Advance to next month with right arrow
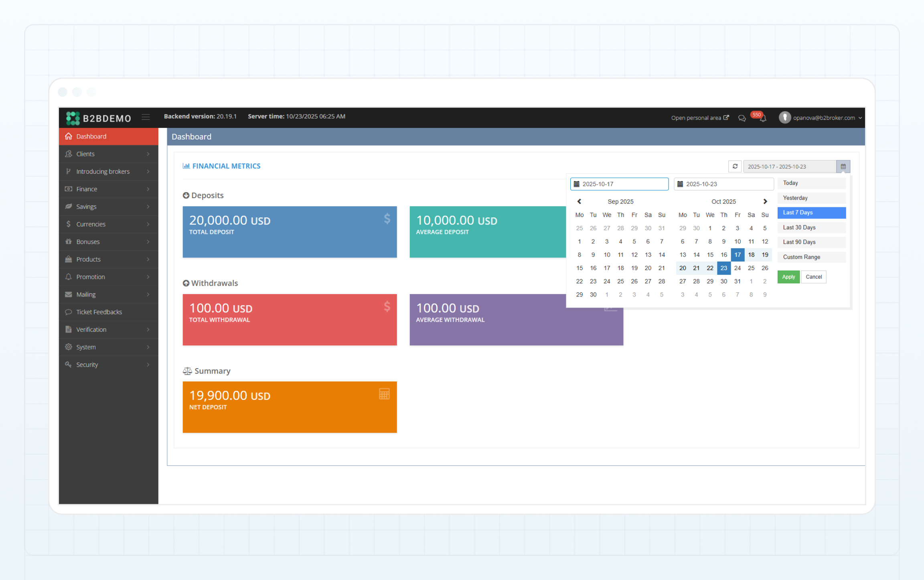Viewport: 924px width, 580px height. [765, 202]
